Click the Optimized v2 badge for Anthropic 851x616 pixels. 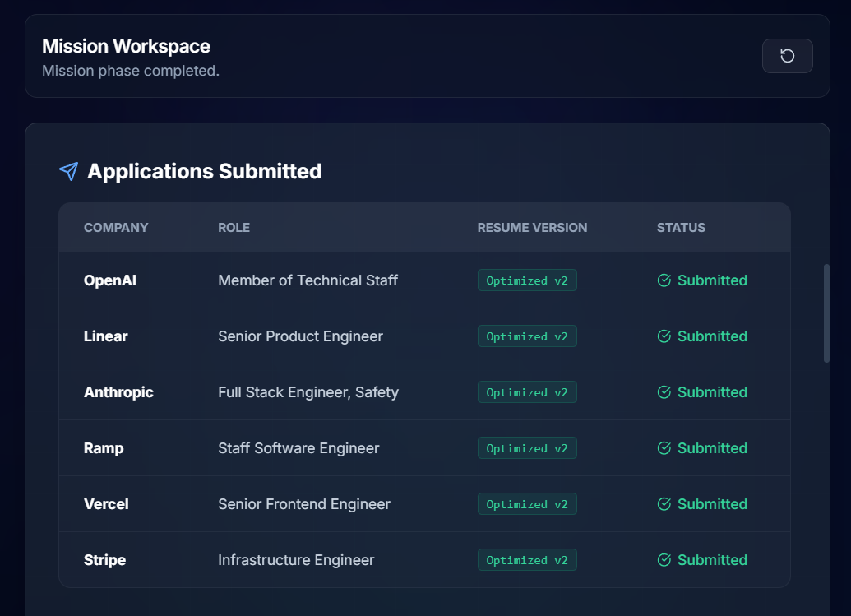[x=527, y=392]
